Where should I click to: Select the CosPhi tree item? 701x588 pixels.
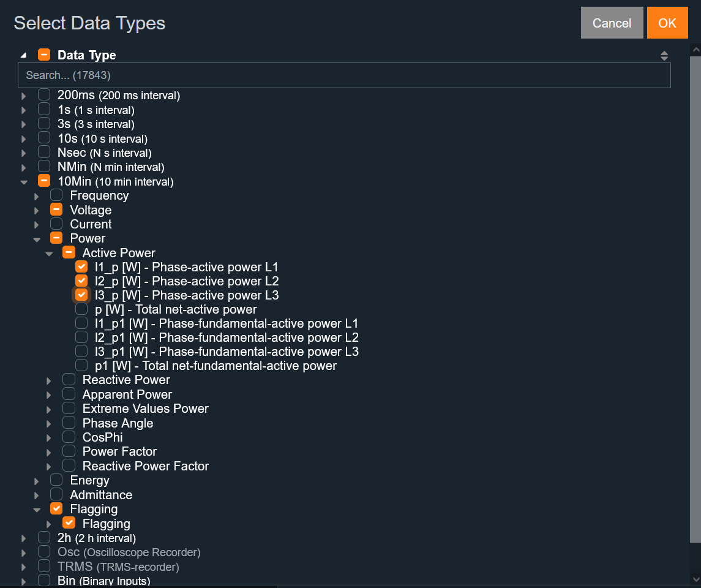click(103, 437)
